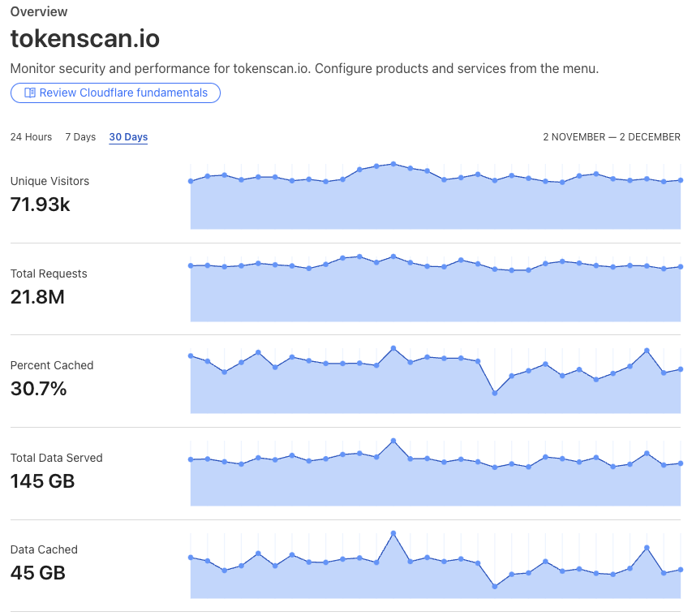
Task: Select the 7 Days time range
Action: pos(80,137)
